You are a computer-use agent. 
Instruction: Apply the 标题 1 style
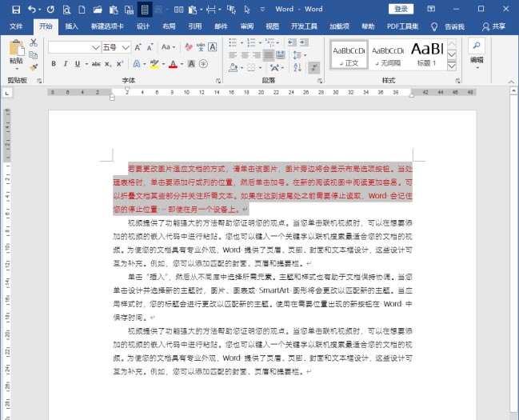point(427,55)
